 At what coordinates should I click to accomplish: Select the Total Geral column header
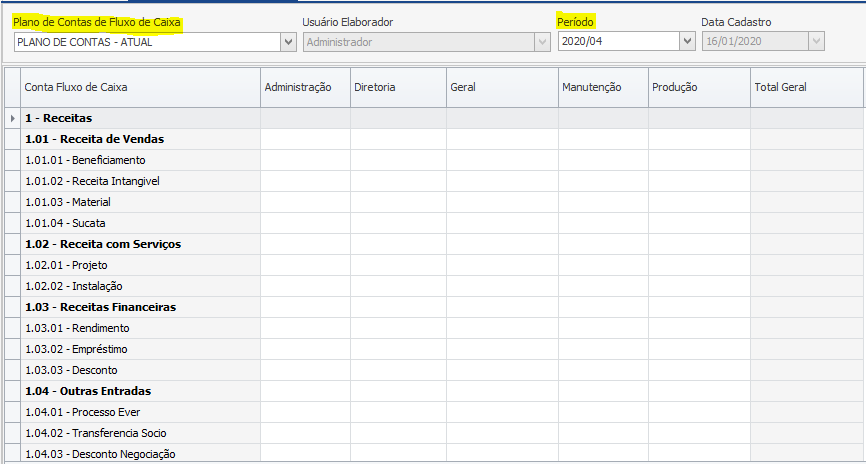pos(805,87)
